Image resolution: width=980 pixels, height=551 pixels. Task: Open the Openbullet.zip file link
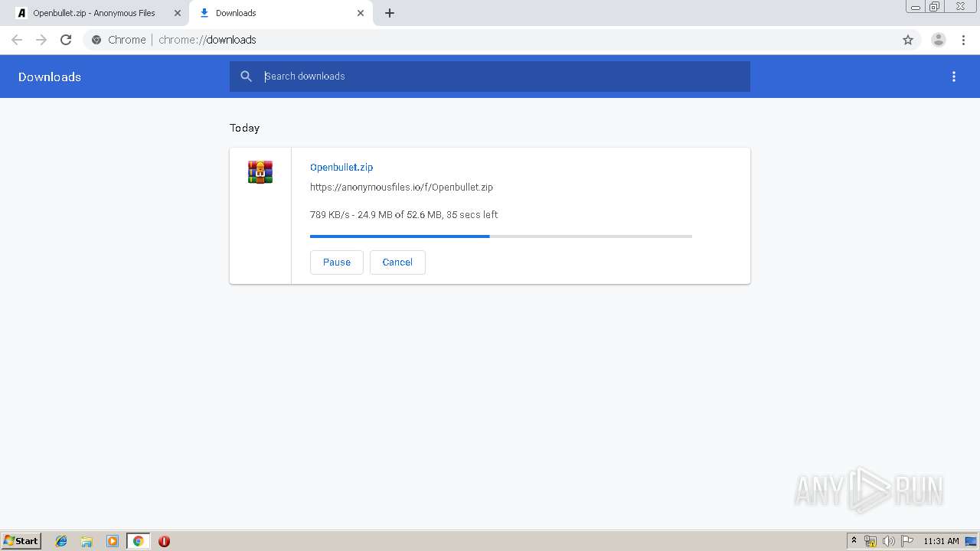pos(341,167)
